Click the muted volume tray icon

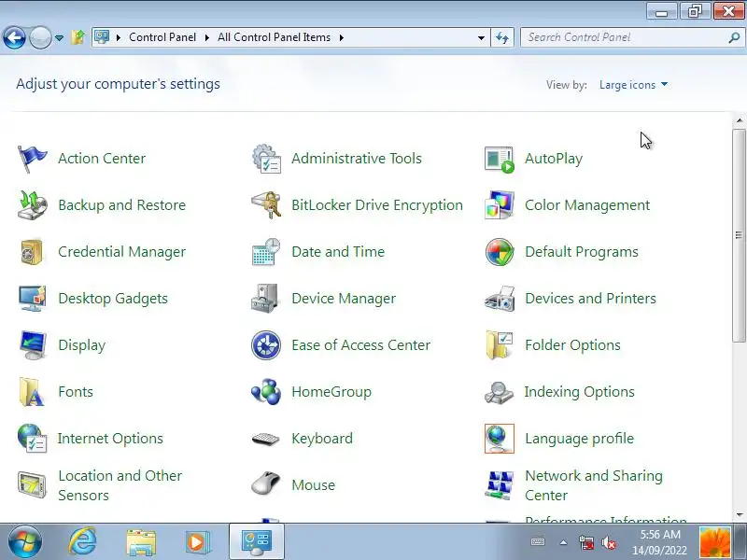[609, 542]
